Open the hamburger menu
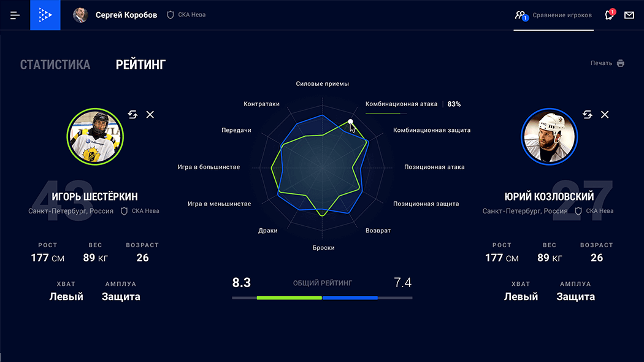Viewport: 644px width, 362px height. click(x=15, y=15)
